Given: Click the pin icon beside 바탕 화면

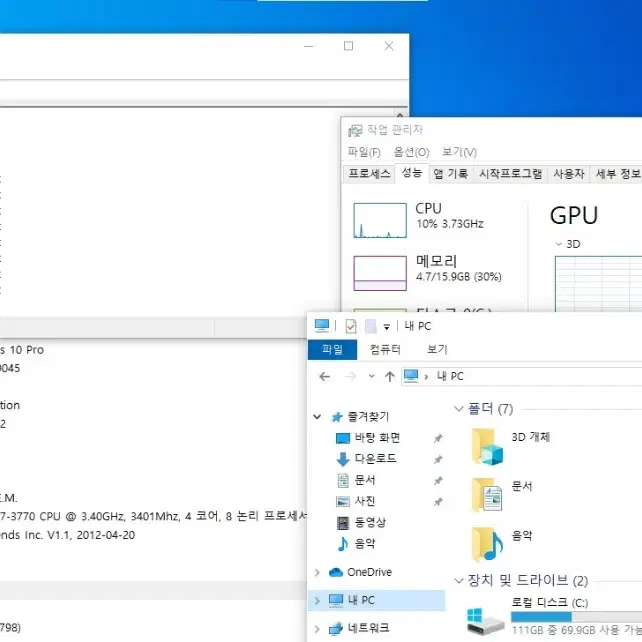Looking at the screenshot, I should [x=438, y=439].
